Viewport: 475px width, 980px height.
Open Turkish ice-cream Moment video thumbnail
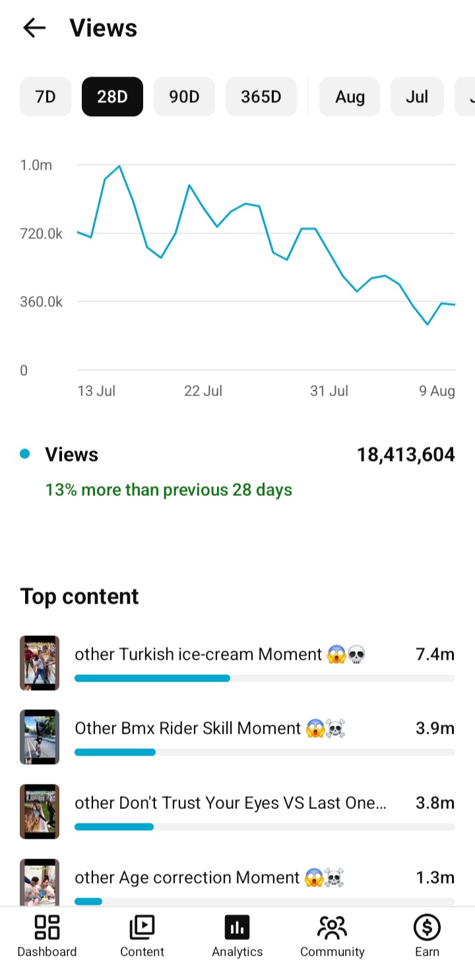pos(40,663)
